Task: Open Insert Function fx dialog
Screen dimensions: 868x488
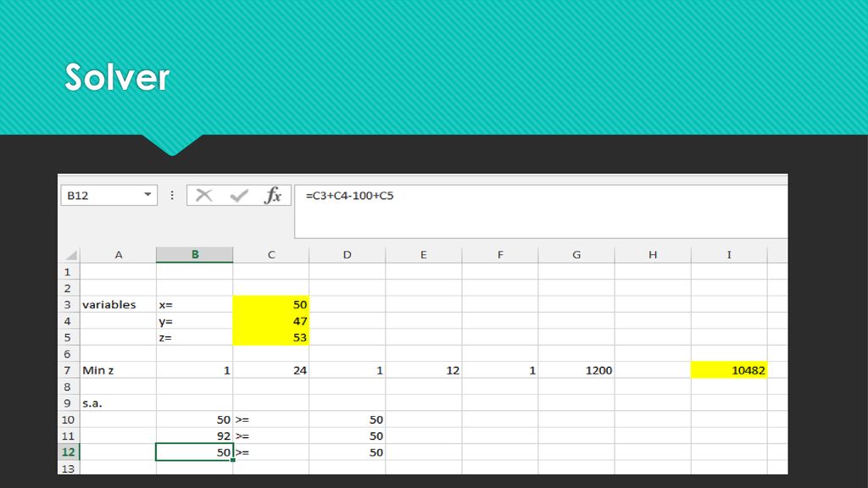Action: tap(273, 196)
